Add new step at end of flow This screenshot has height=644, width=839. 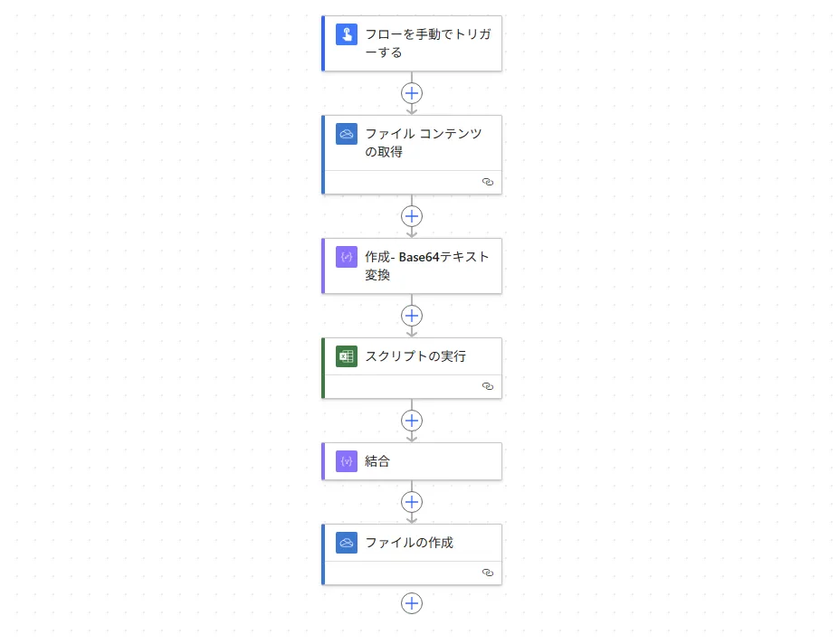[x=412, y=603]
